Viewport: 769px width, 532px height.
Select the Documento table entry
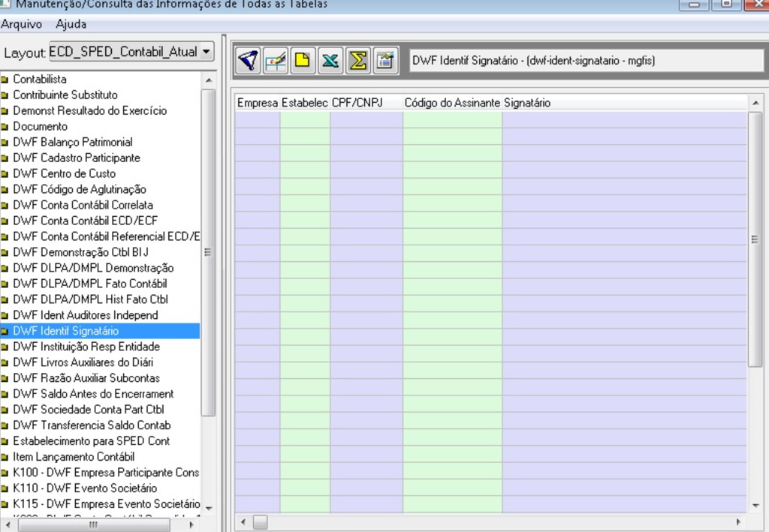tap(41, 126)
